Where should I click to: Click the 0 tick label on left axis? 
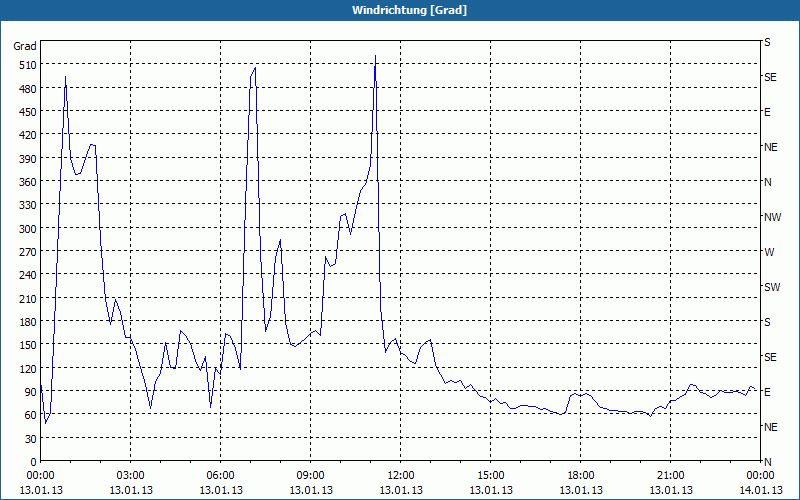34,462
